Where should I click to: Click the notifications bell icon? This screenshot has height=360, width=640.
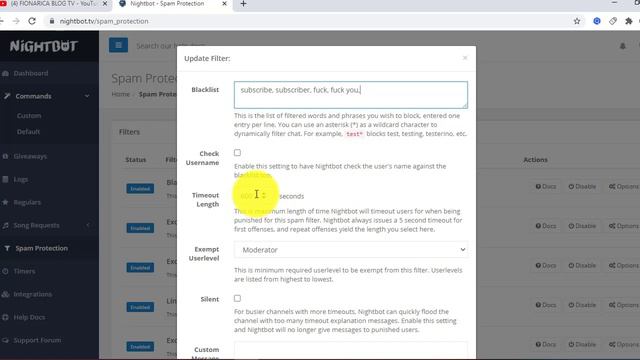tap(622, 46)
